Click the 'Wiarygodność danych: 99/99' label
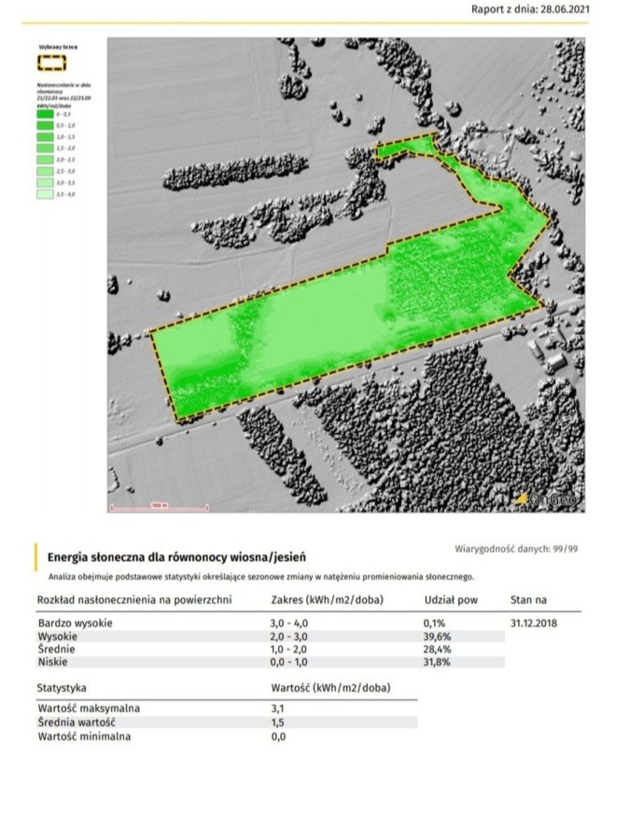 tap(516, 549)
